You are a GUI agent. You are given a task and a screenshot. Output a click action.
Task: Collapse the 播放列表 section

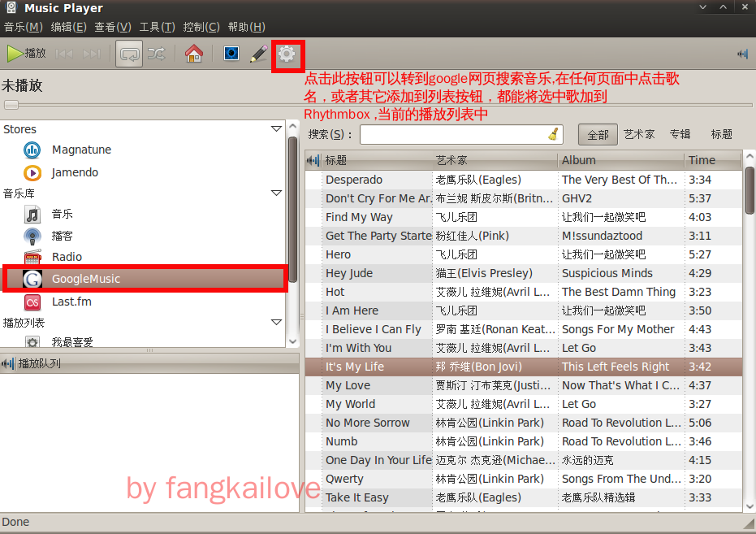276,322
